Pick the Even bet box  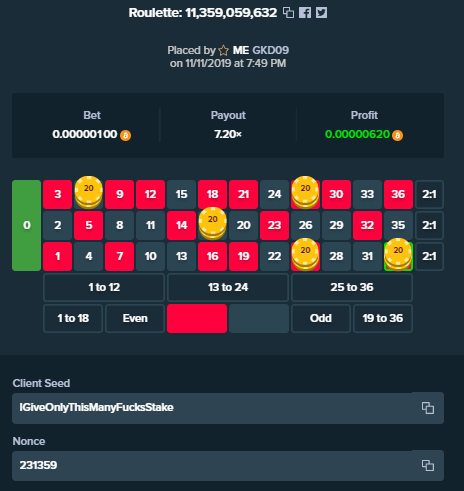135,318
